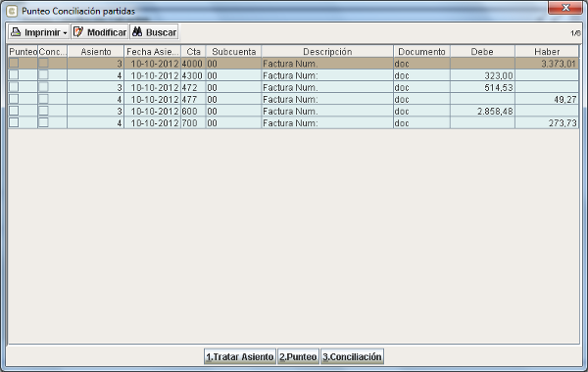Viewport: 588px width, 372px height.
Task: Toggle Punteo checkbox for account 4000 row
Action: (14, 63)
